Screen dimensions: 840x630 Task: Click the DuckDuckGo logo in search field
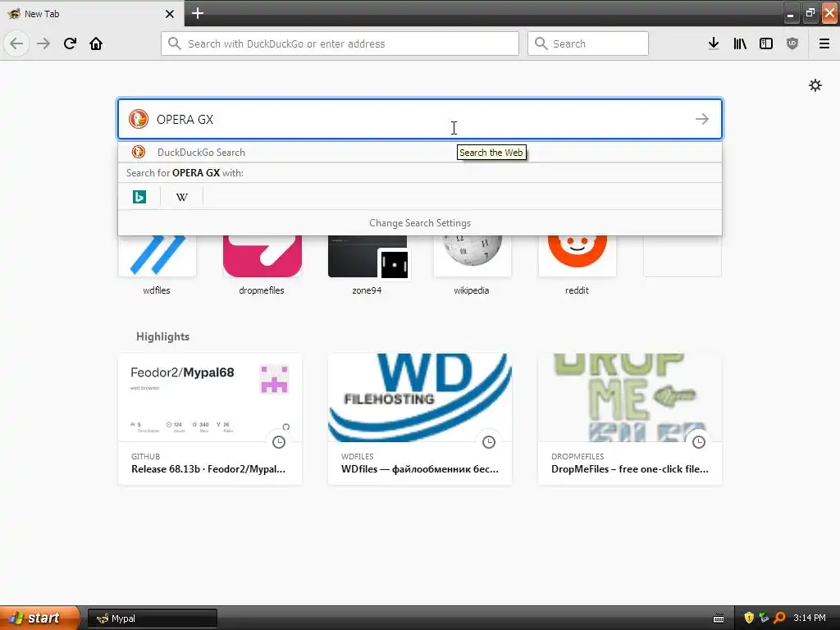point(138,119)
